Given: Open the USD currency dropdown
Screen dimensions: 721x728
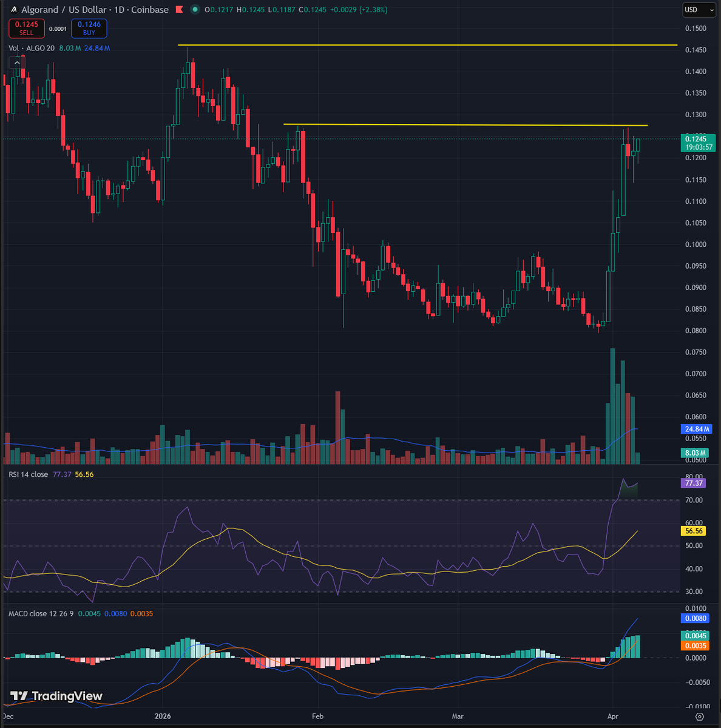Looking at the screenshot, I should point(699,10).
